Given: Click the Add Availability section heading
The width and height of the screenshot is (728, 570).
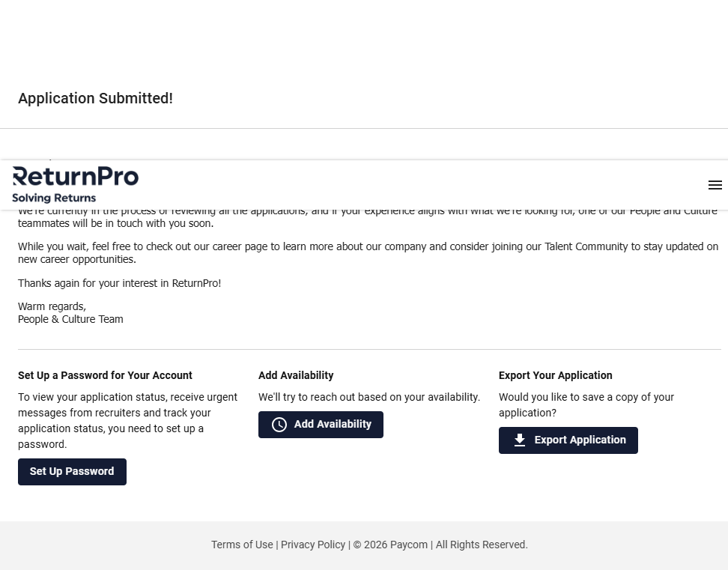Looking at the screenshot, I should point(296,375).
